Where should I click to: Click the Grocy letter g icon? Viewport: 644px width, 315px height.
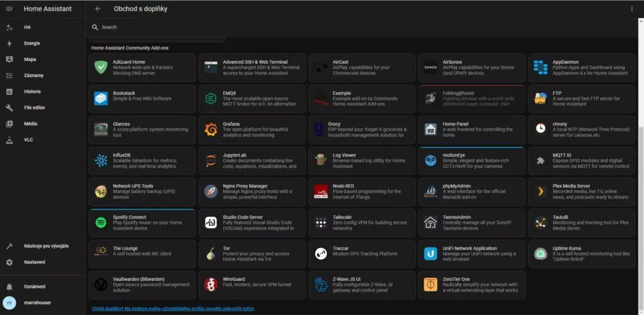pyautogui.click(x=319, y=130)
